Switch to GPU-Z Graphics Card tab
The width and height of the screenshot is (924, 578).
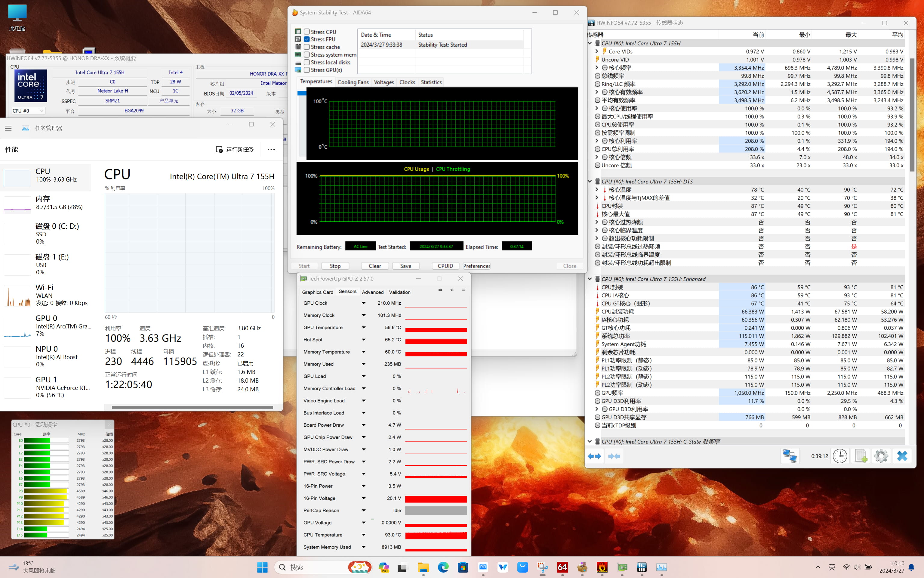(317, 292)
